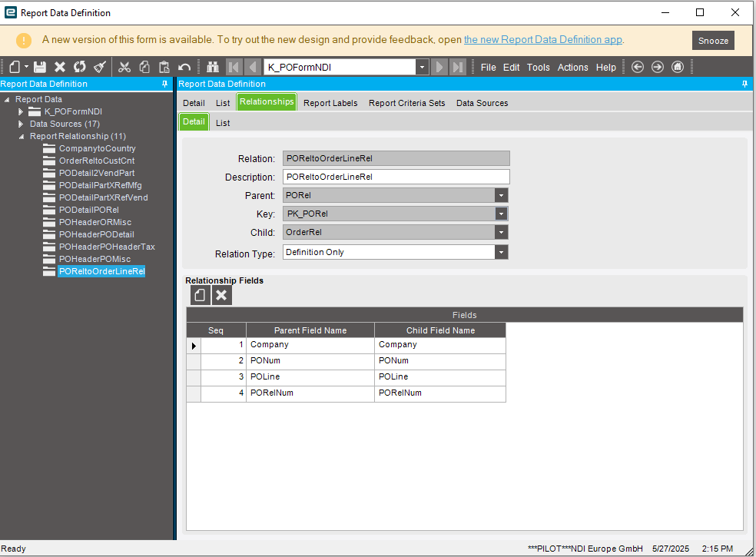Screen dimensions: 756x557
Task: Click the K_POFormNDI navigation field
Action: point(340,67)
